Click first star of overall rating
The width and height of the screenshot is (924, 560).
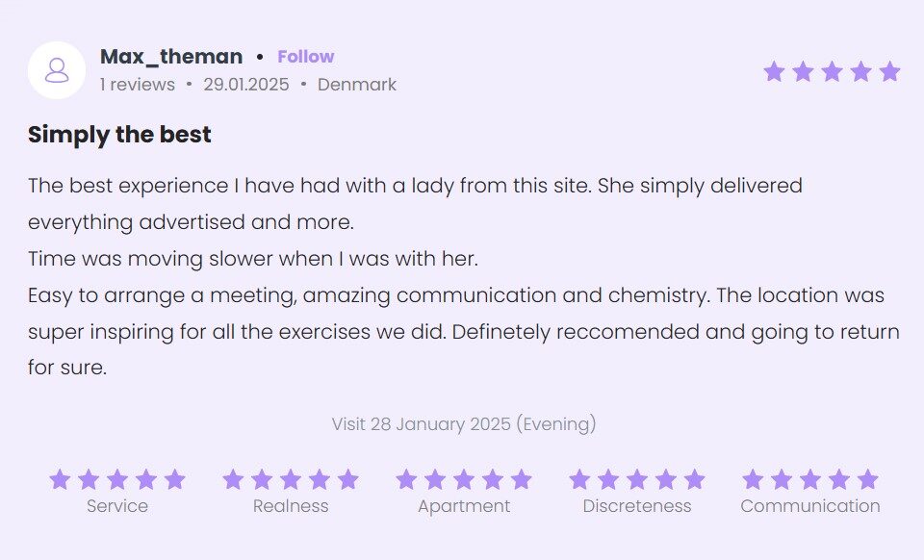point(774,71)
